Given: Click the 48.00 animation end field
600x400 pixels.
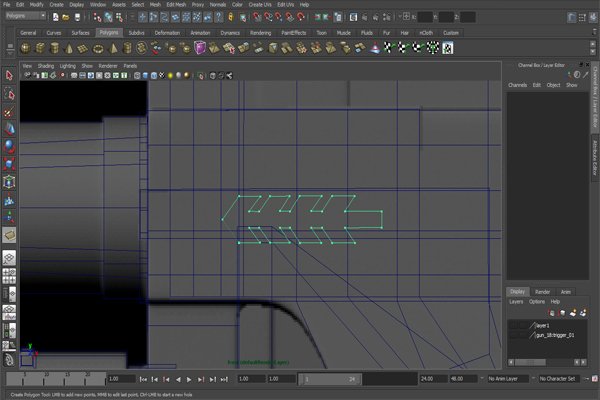Looking at the screenshot, I should pyautogui.click(x=463, y=379).
